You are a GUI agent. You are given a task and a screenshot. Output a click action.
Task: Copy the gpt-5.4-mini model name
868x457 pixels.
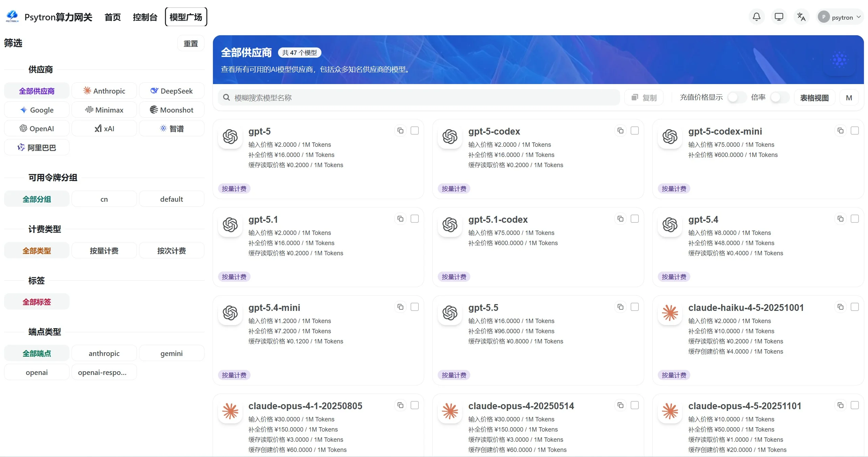(x=400, y=307)
